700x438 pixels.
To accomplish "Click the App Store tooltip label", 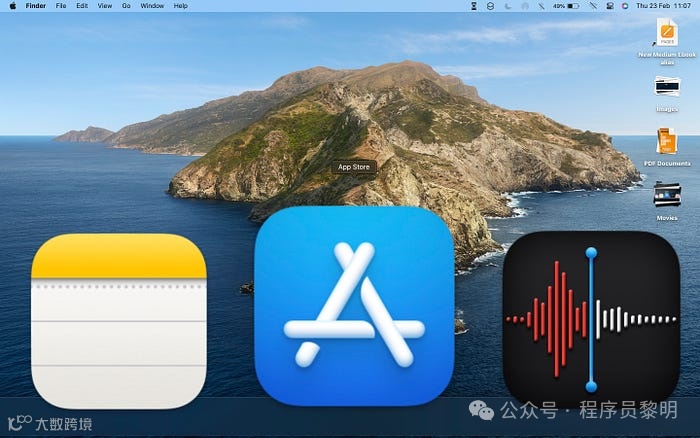I will coord(354,167).
